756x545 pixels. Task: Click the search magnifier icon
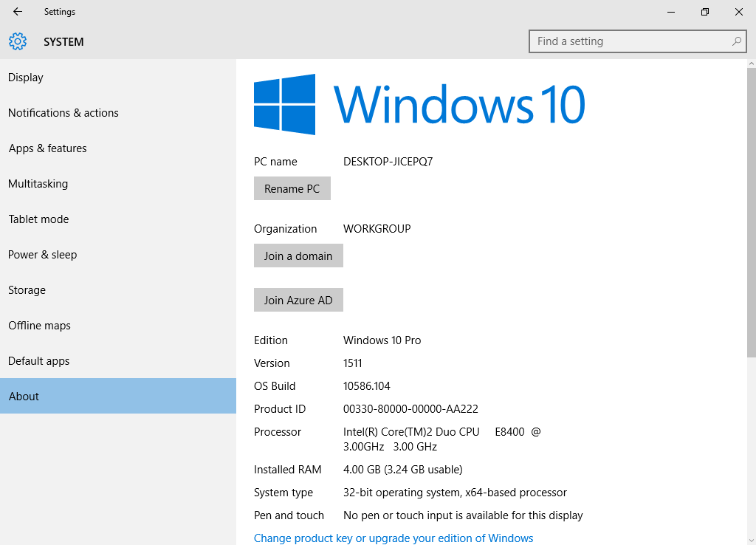(736, 41)
